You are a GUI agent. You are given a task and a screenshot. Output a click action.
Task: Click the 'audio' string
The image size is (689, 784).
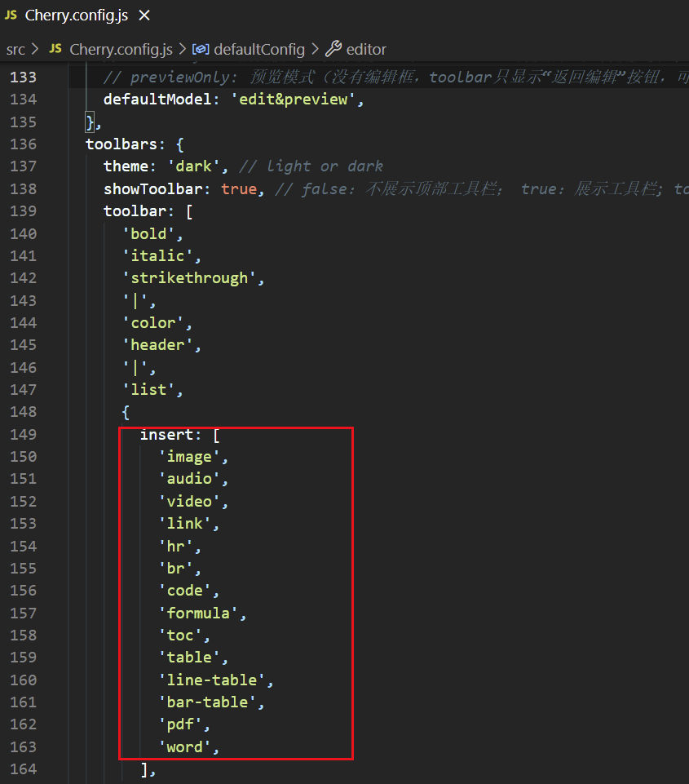[x=189, y=479]
